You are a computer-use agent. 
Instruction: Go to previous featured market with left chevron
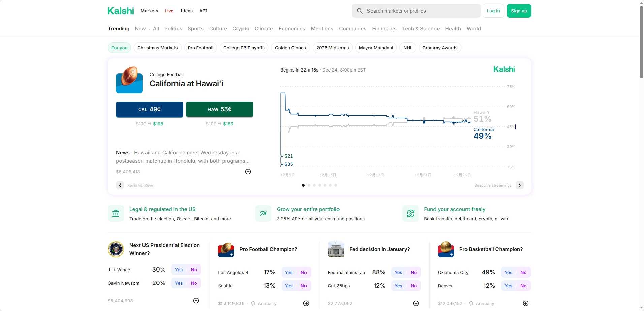pyautogui.click(x=120, y=185)
